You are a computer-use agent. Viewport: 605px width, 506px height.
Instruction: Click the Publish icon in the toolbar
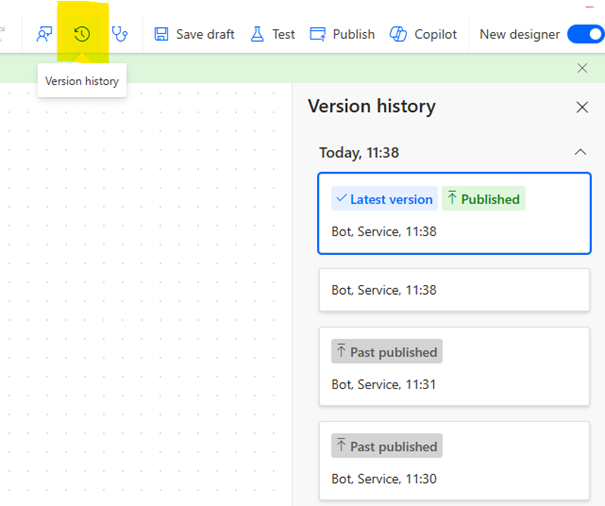[318, 34]
